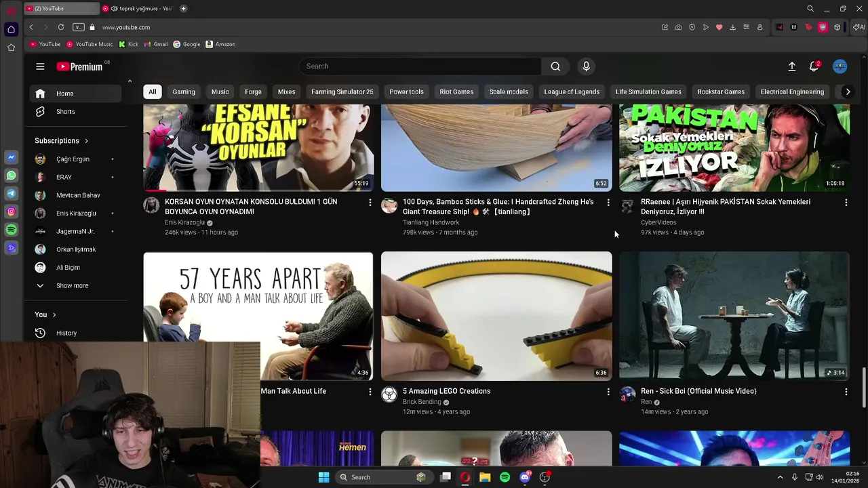
Task: Open File Explorer from taskbar
Action: coord(485,477)
